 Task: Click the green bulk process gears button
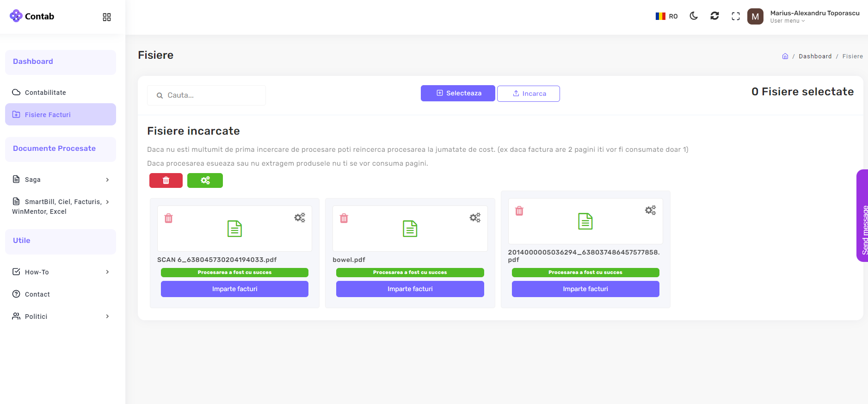click(x=205, y=180)
